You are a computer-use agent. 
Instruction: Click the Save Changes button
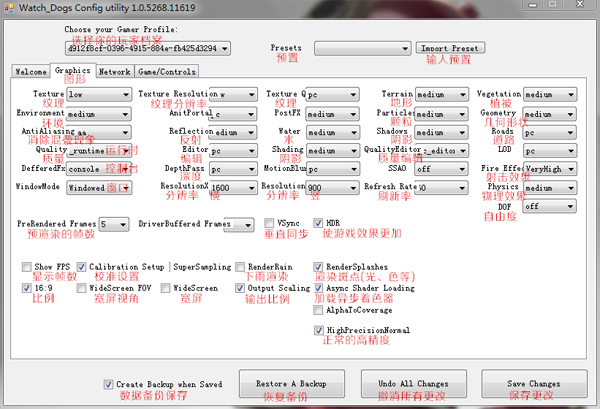pyautogui.click(x=534, y=384)
